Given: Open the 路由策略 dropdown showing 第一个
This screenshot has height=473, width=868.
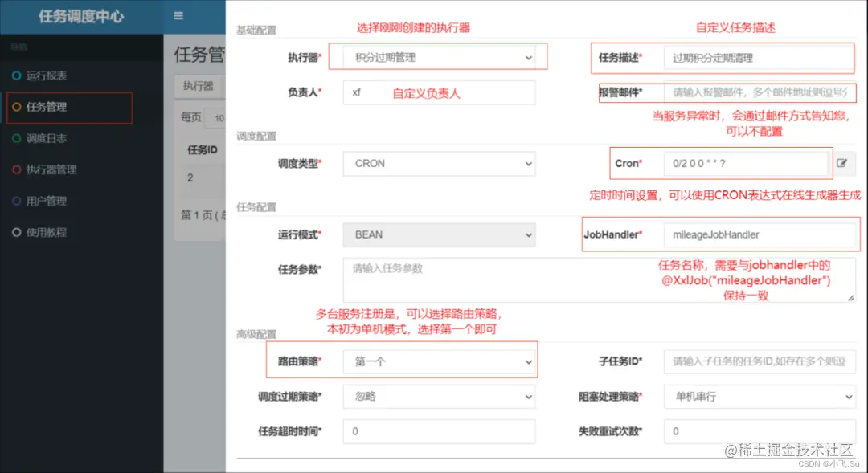Looking at the screenshot, I should [x=438, y=361].
